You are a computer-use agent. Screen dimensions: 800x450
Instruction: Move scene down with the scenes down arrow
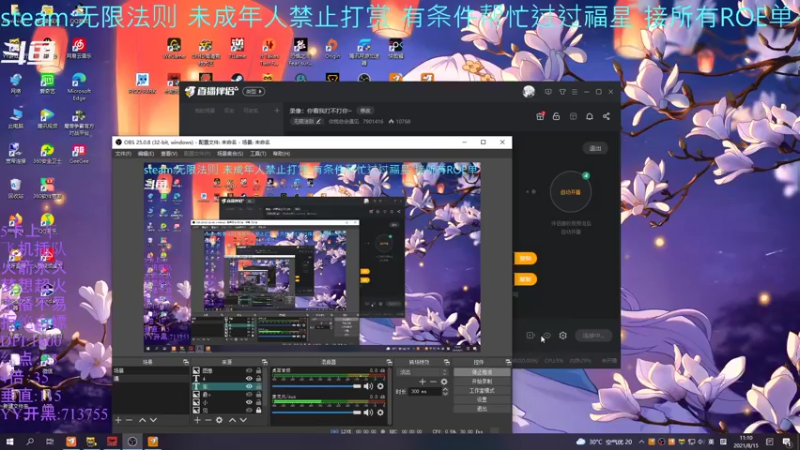tap(153, 420)
